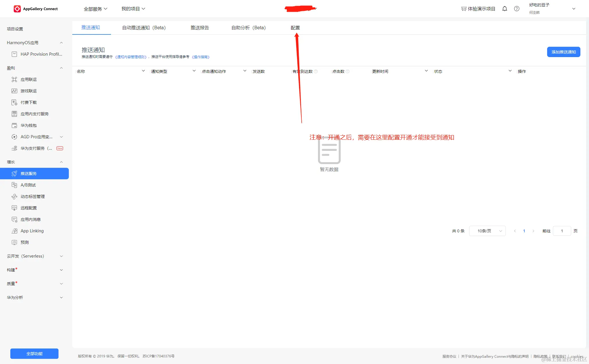Image resolution: width=589 pixels, height=364 pixels.
Task: Open 华为钱包 wallet icon item
Action: (14, 125)
